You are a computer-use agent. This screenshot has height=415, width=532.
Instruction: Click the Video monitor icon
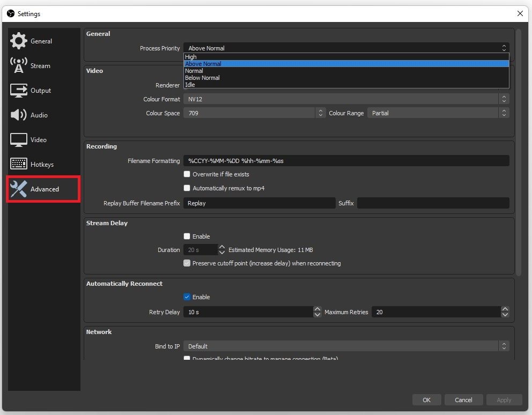tap(19, 140)
